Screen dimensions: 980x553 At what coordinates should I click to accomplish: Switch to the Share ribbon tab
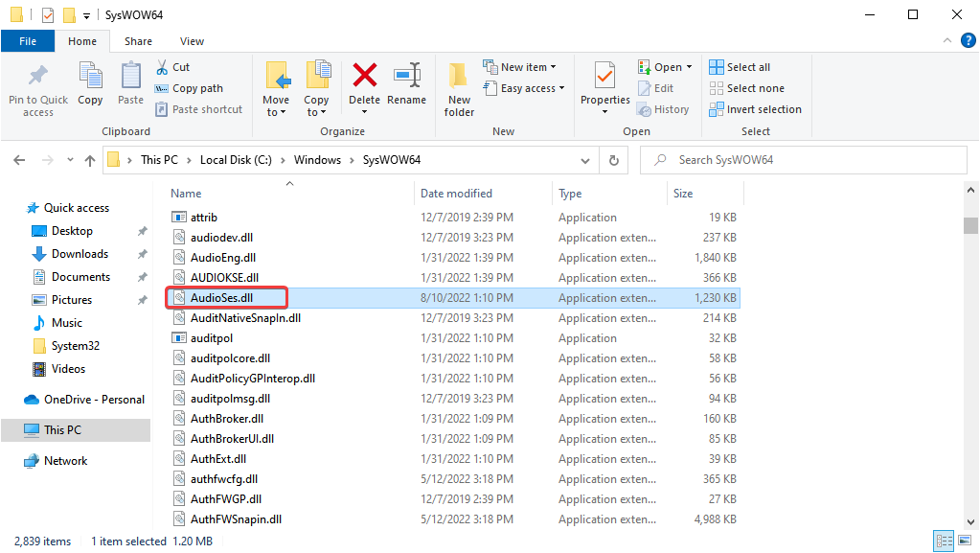point(138,41)
